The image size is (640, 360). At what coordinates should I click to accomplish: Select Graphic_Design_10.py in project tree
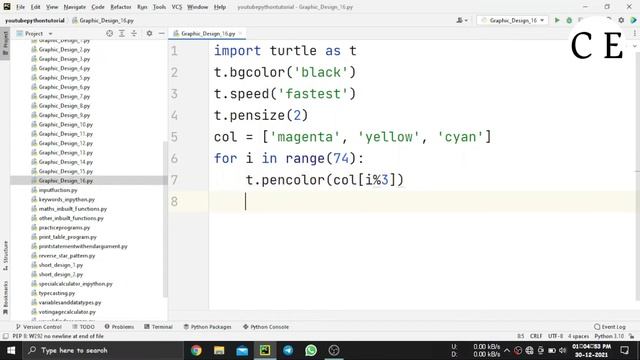tap(66, 124)
